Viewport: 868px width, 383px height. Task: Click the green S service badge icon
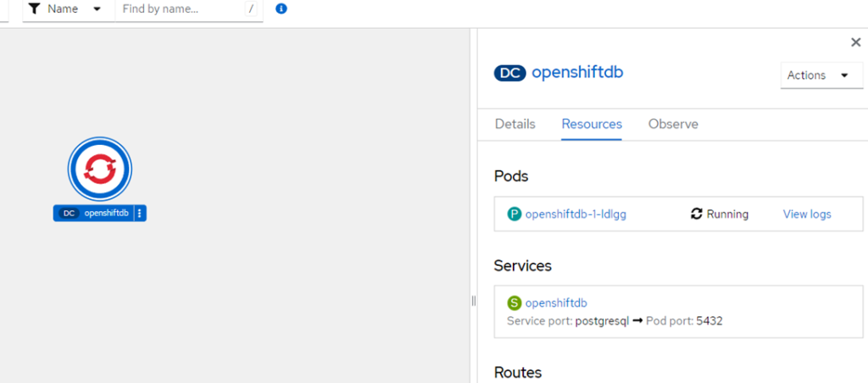click(x=515, y=303)
